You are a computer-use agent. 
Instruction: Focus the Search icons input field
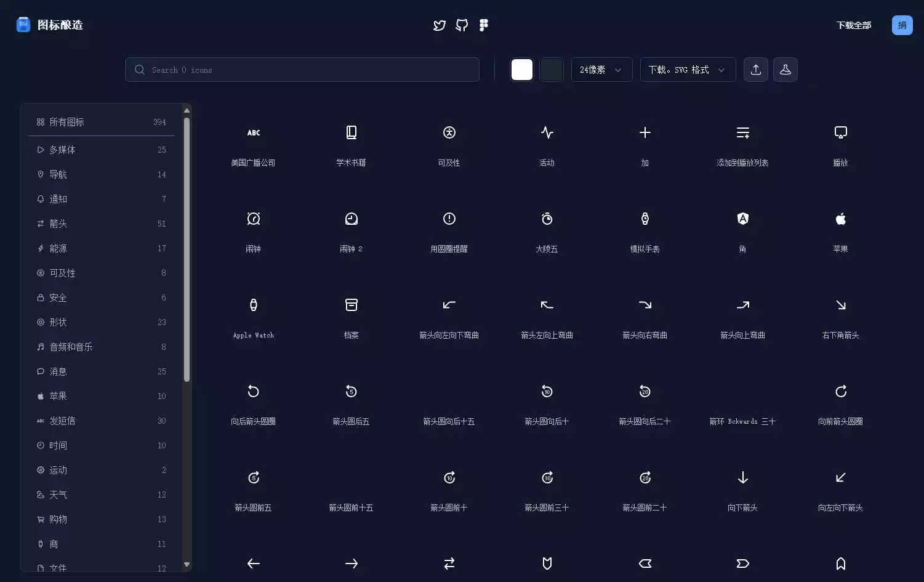click(x=302, y=70)
